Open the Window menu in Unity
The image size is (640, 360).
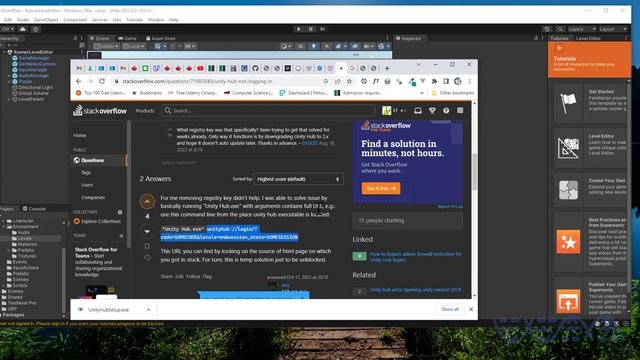click(x=156, y=20)
